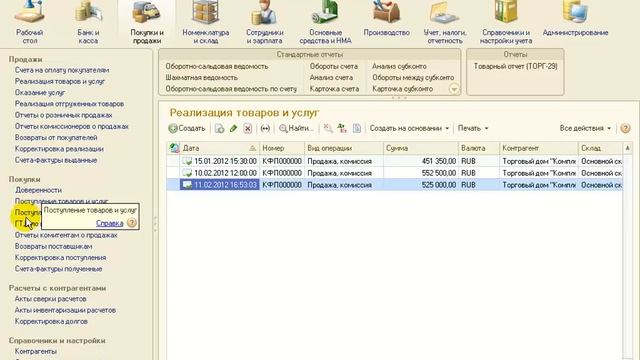640x360 pixels.
Task: Expand the standard reports panel with round arrow
Action: (x=454, y=89)
